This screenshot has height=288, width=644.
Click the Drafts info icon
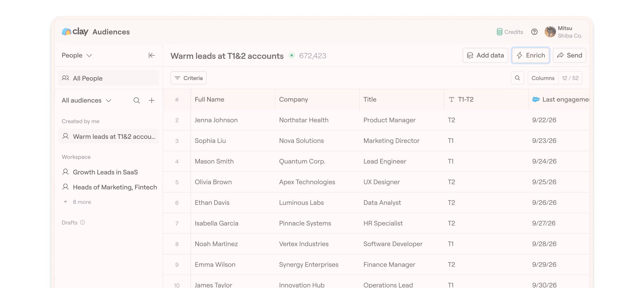click(82, 222)
